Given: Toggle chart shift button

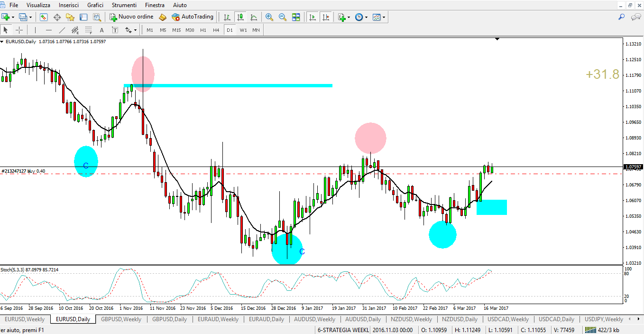Looking at the screenshot, I should [x=326, y=17].
